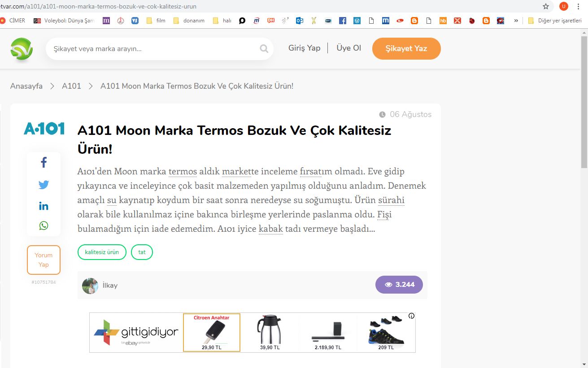Open the ad info icon
This screenshot has width=588, height=368.
tap(411, 316)
